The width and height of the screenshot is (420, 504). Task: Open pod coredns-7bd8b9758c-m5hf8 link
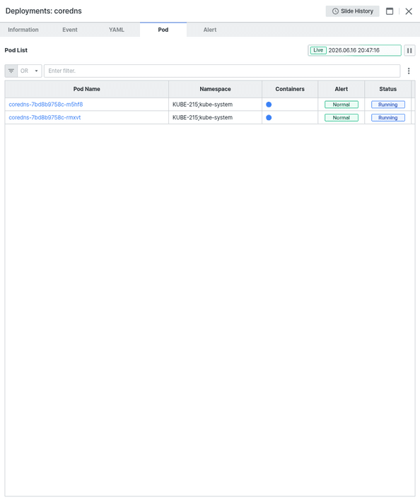pyautogui.click(x=46, y=105)
